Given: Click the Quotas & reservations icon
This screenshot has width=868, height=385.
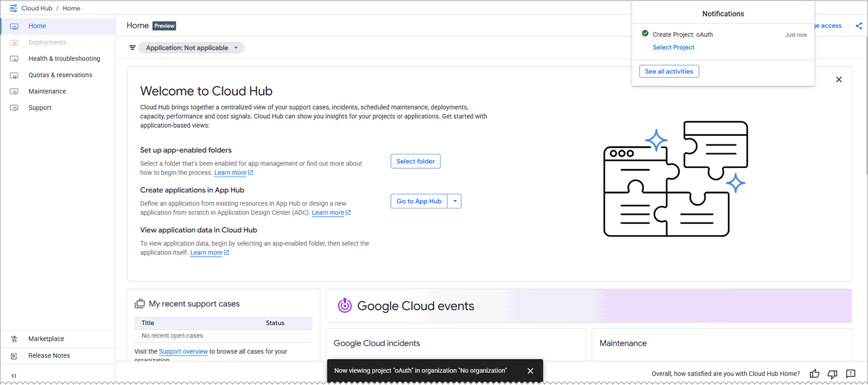Looking at the screenshot, I should click(x=15, y=75).
